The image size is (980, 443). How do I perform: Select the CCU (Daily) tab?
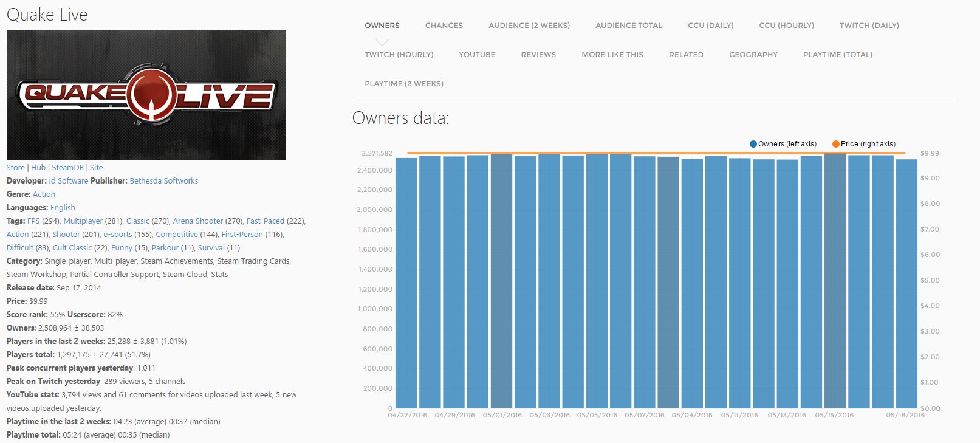click(710, 26)
